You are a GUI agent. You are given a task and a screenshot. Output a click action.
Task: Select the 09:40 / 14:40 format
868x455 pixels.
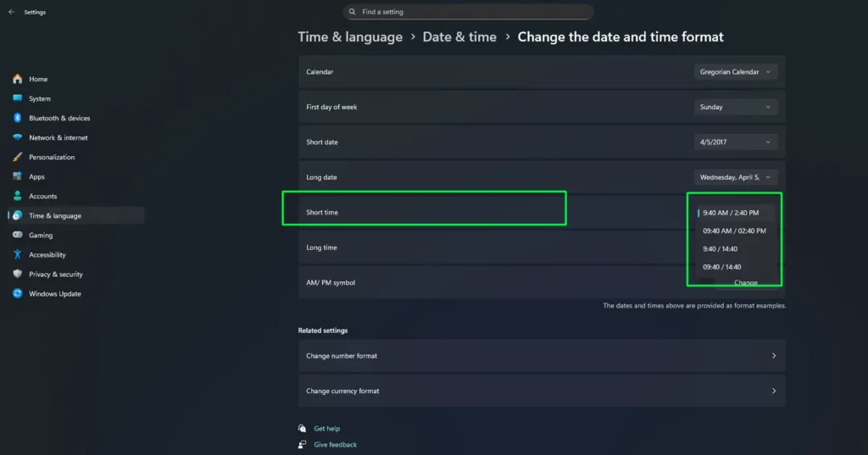(x=735, y=267)
